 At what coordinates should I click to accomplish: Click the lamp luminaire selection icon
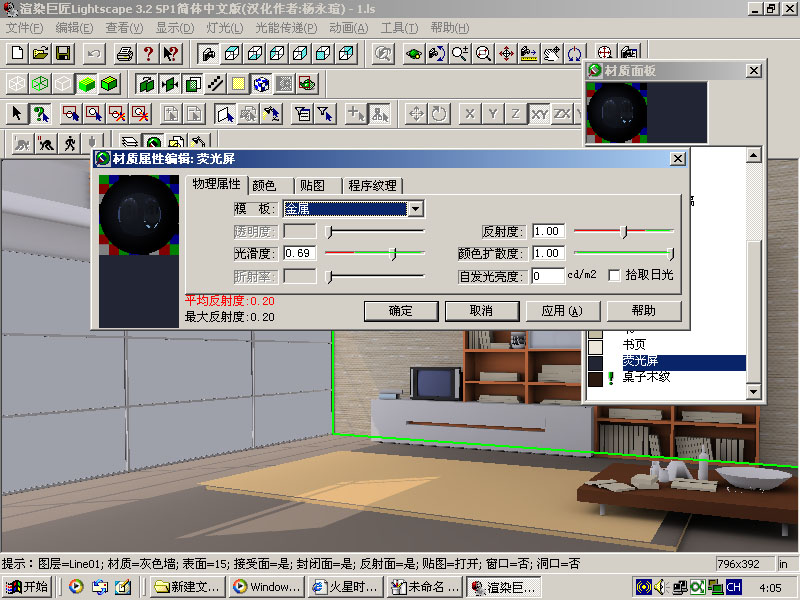coord(271,114)
